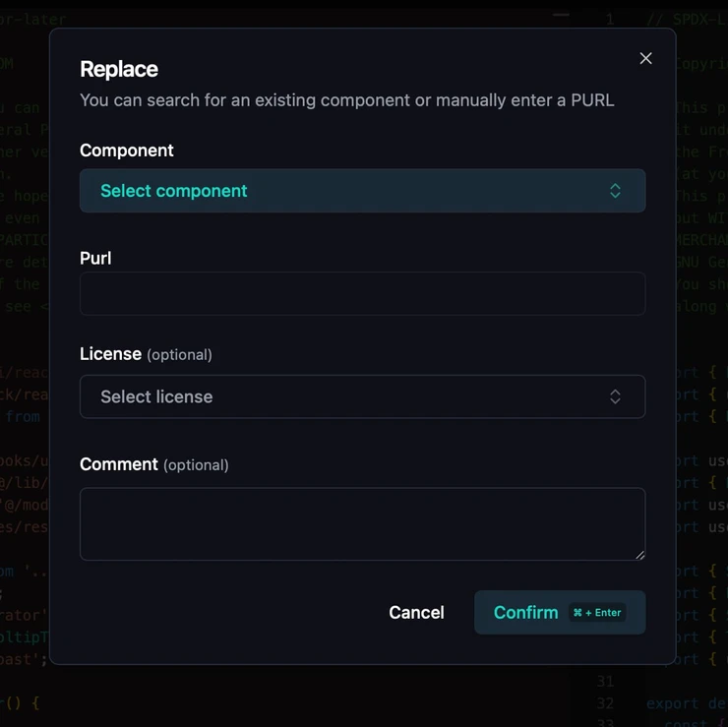Click the Comment box resize handle
Image resolution: width=728 pixels, height=727 pixels.
pos(640,555)
